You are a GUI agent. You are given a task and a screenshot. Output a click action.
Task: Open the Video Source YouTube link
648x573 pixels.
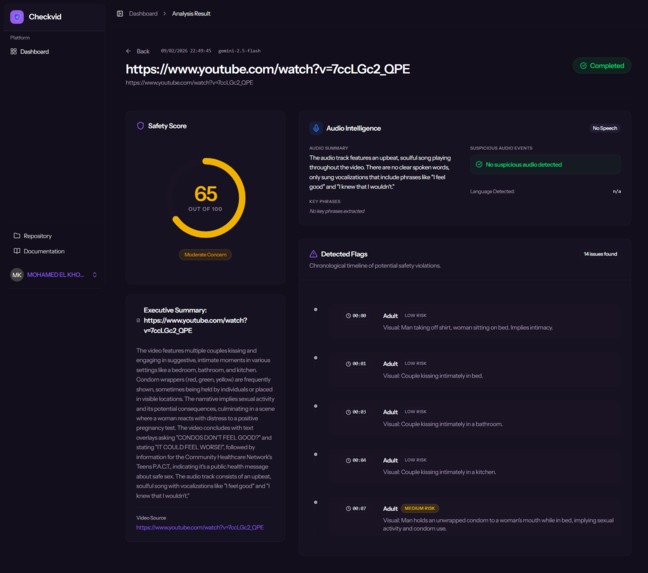pyautogui.click(x=200, y=528)
